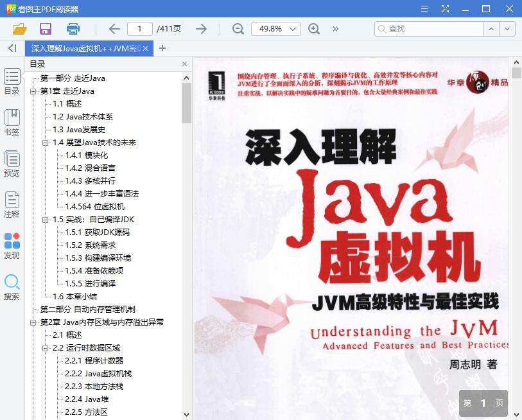Enter fullscreen mode icon in title bar

coord(446,8)
